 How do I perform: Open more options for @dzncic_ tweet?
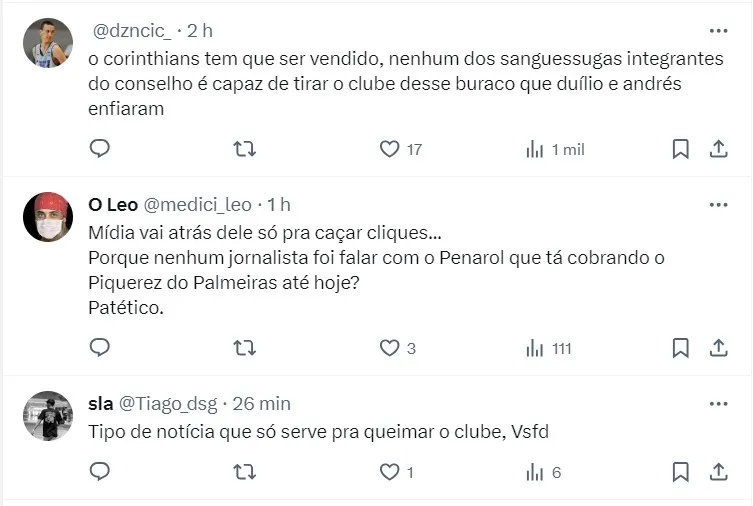coord(718,31)
